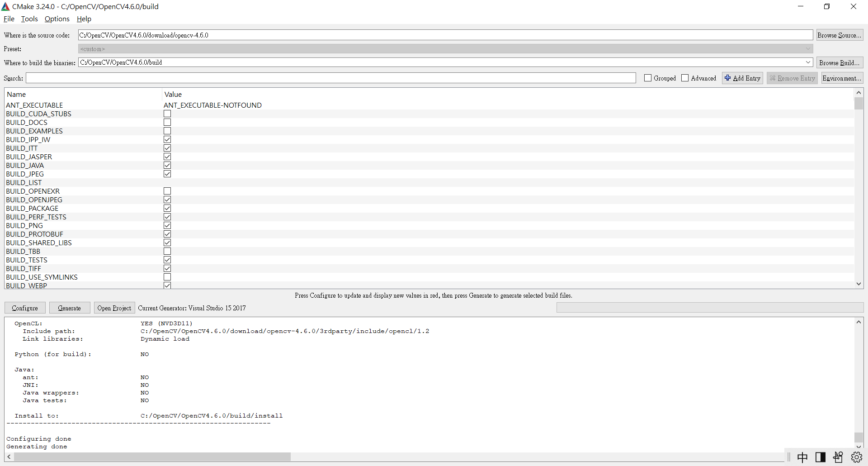This screenshot has height=466, width=868.
Task: Open the Help menu
Action: [x=84, y=19]
